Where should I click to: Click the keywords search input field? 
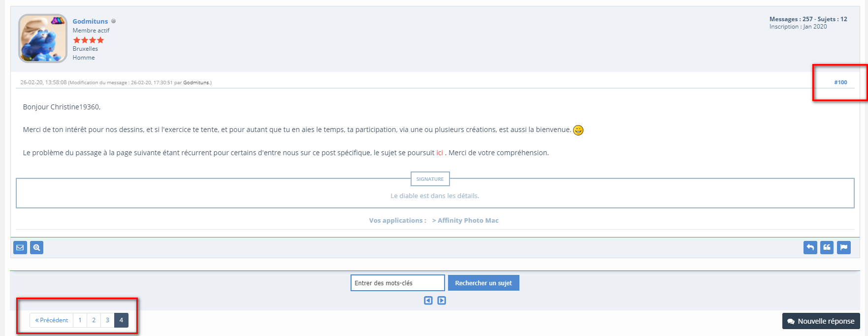398,283
